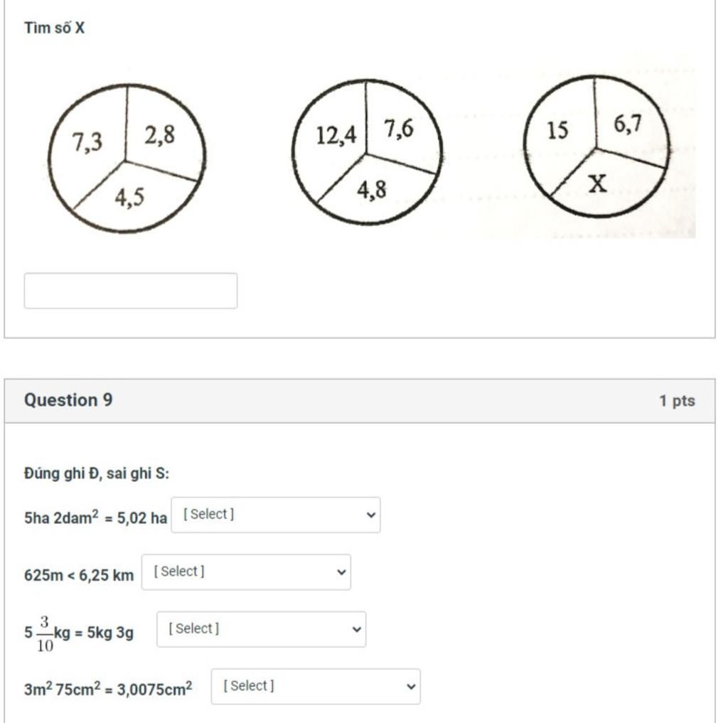
Task: Click the Đúng ghi Đ, sai ghi S instruction
Action: 97,473
